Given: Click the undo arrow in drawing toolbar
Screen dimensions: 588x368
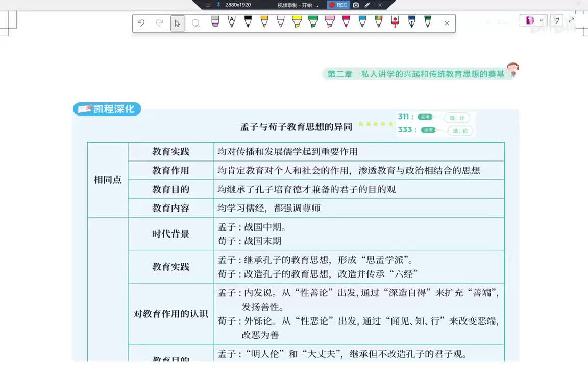Looking at the screenshot, I should [141, 23].
